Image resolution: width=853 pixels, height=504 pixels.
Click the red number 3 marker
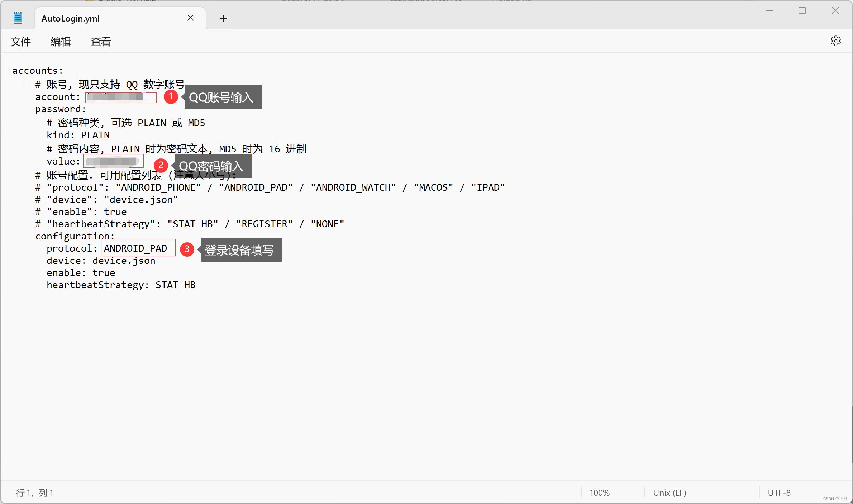coord(187,249)
